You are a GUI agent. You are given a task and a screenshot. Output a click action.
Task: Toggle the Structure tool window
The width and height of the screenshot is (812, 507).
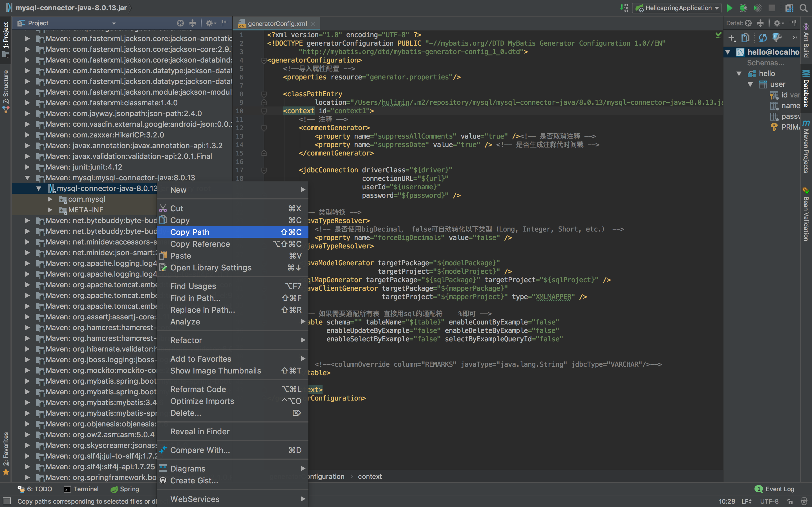[x=6, y=90]
